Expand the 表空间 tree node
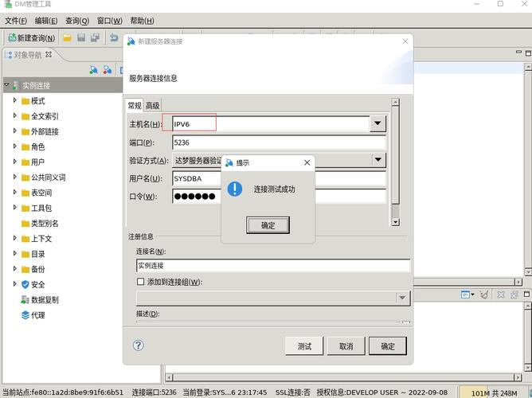This screenshot has height=398, width=532. (x=14, y=192)
